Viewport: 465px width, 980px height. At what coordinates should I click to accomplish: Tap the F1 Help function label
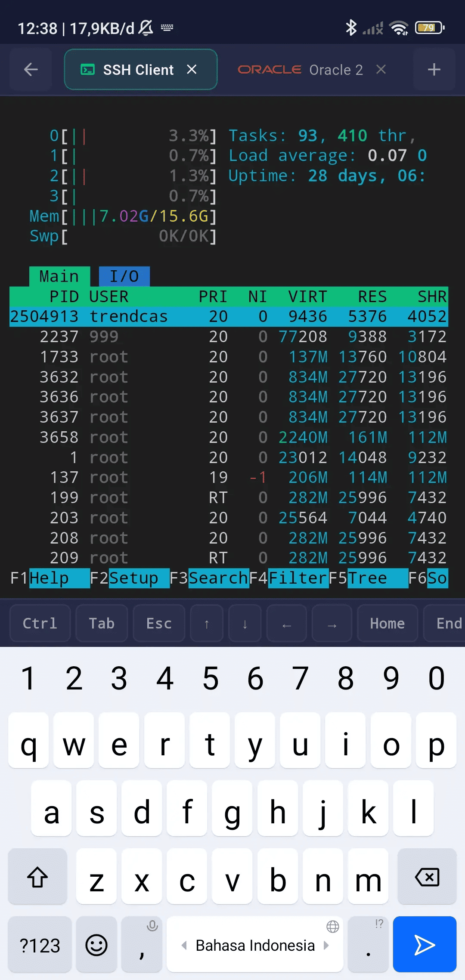pos(49,578)
